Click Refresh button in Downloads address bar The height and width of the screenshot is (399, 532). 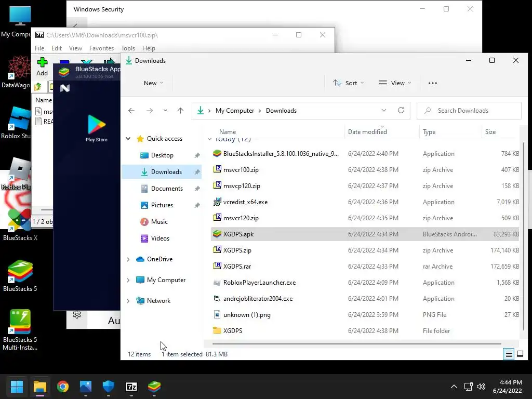[x=401, y=110]
